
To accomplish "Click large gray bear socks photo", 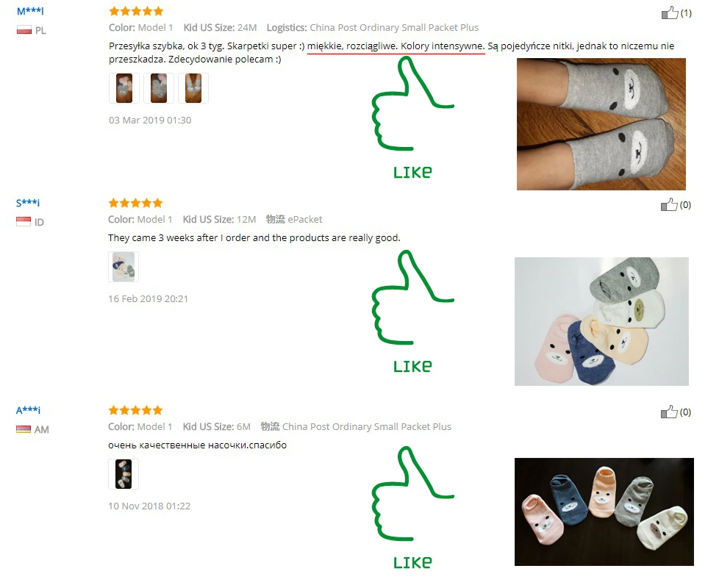I will (x=601, y=124).
